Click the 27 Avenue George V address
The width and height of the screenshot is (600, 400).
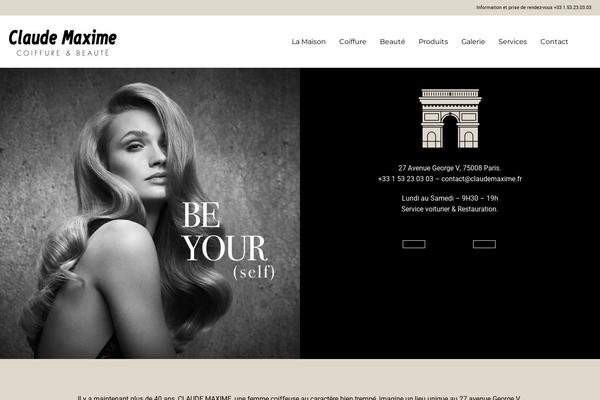coord(450,168)
